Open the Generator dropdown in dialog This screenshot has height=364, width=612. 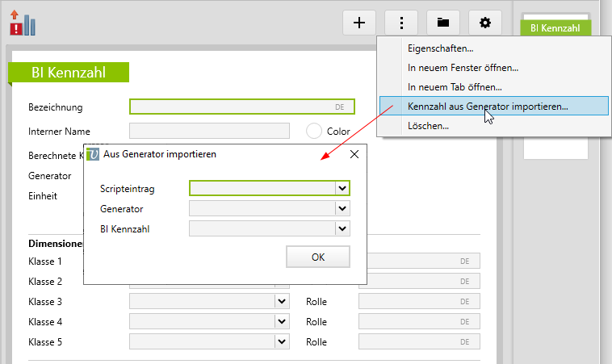pos(342,209)
